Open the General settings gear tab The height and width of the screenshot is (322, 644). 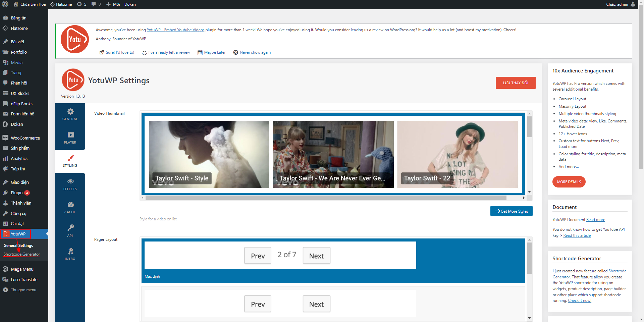point(70,114)
